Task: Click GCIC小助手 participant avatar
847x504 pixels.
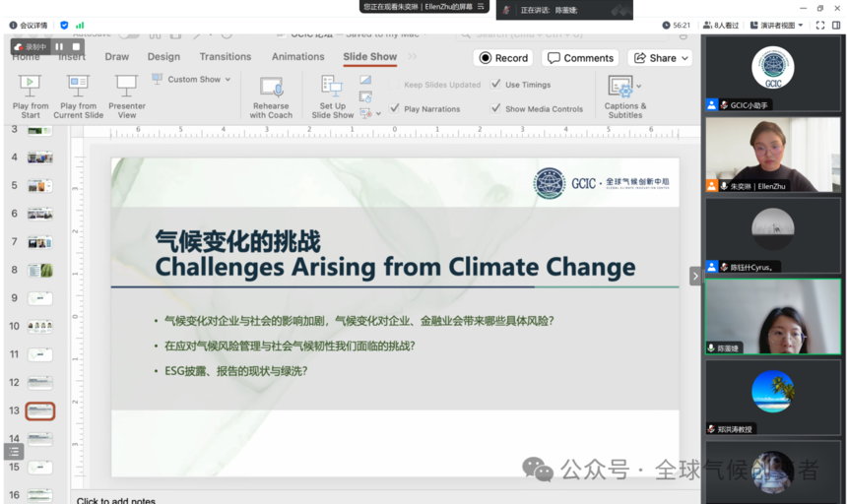Action: pos(773,68)
